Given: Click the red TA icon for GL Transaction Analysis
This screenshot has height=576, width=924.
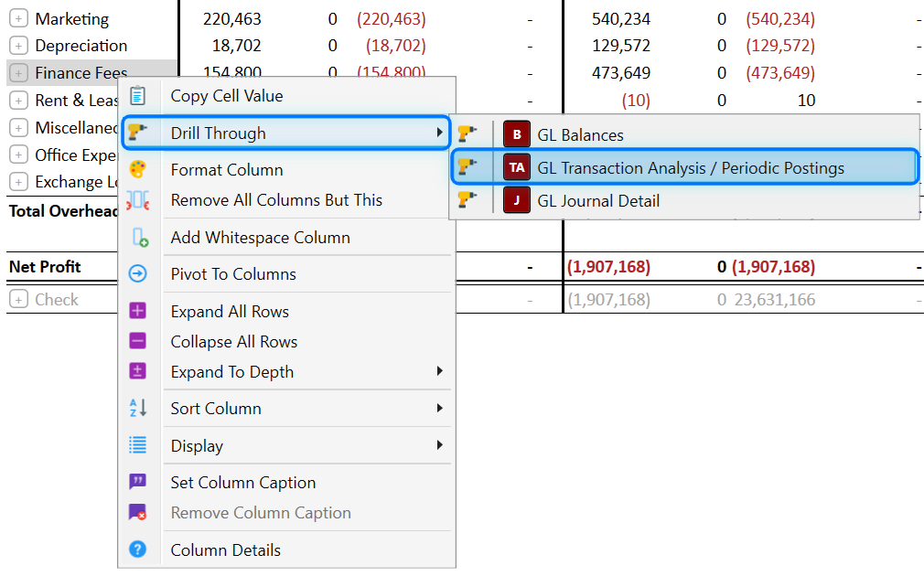Looking at the screenshot, I should click(517, 167).
